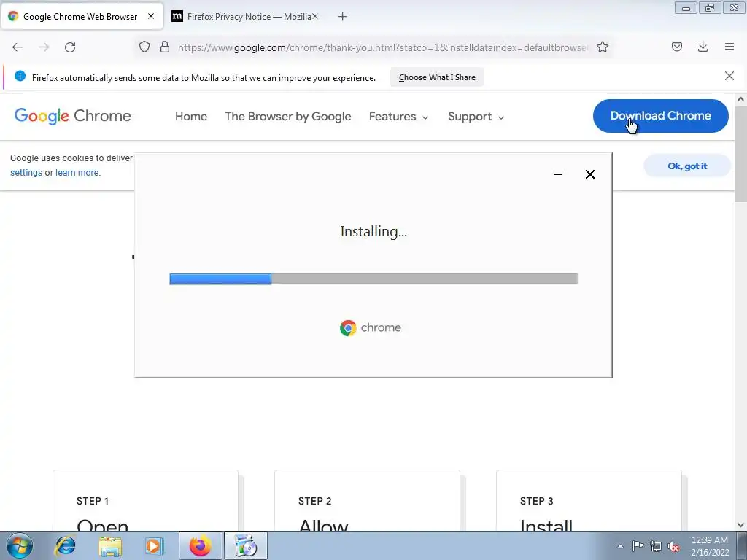Select the installer taskbar button
The width and height of the screenshot is (747, 560).
[x=246, y=545]
